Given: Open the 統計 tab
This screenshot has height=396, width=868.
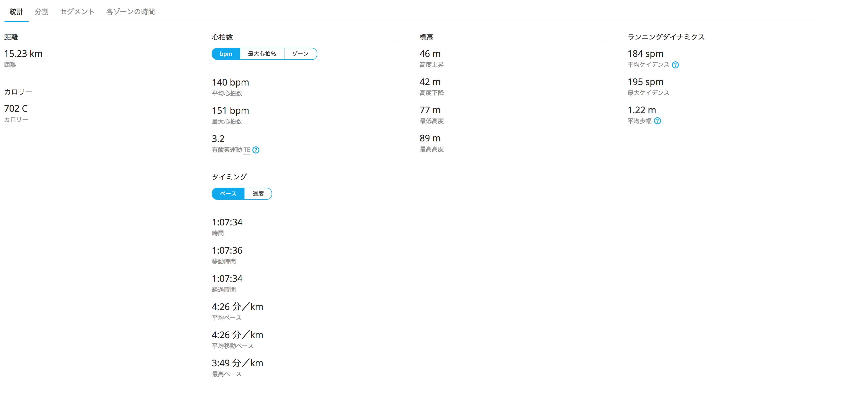Looking at the screenshot, I should (17, 12).
